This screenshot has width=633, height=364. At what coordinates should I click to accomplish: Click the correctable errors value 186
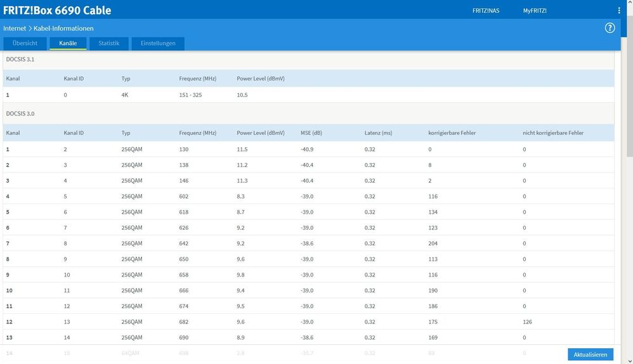pos(433,306)
